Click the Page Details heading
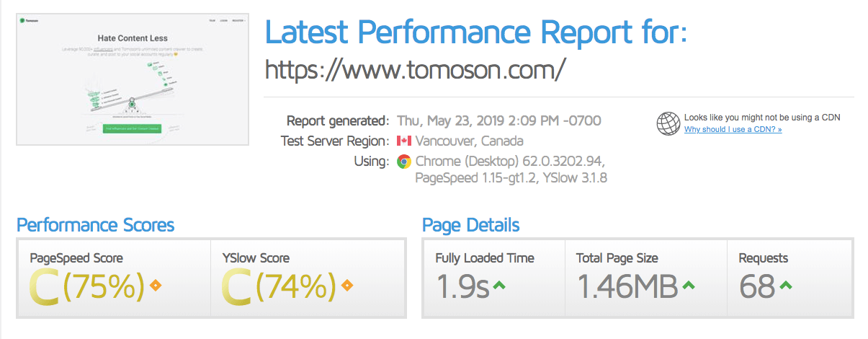 pos(471,225)
